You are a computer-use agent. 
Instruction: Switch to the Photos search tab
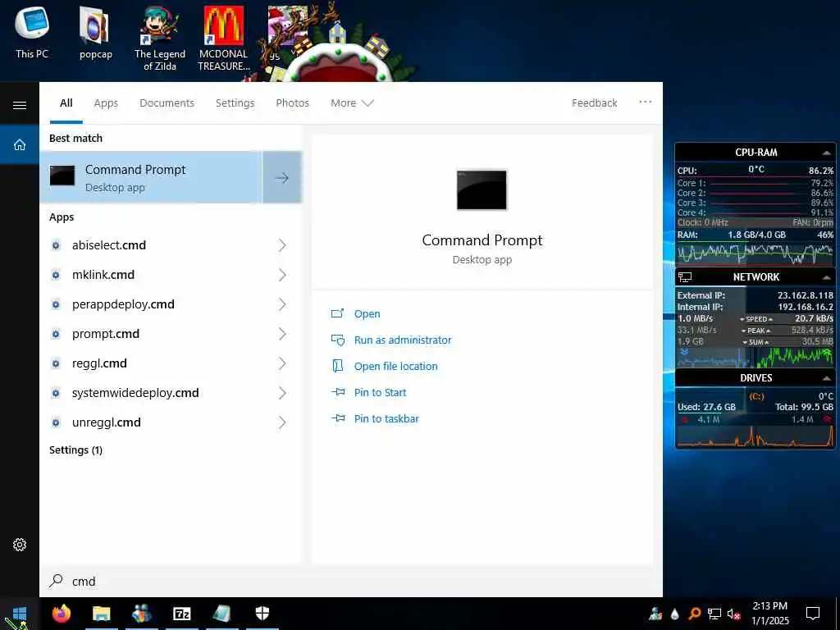point(292,103)
